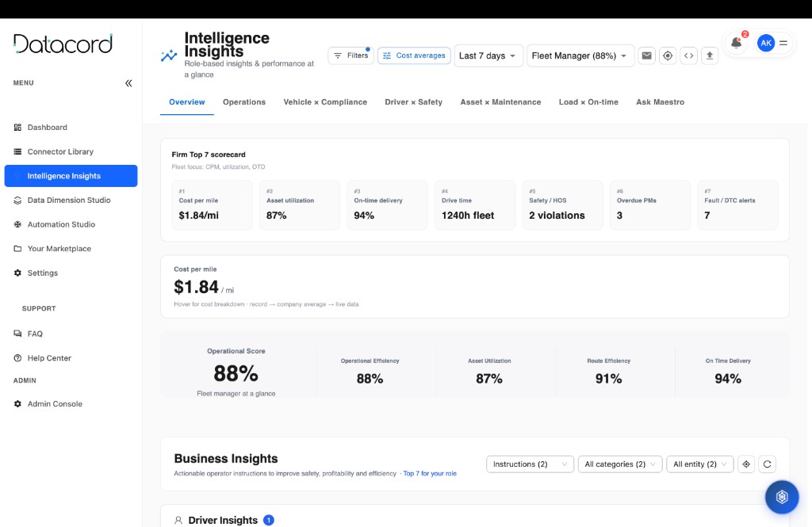Image resolution: width=812 pixels, height=527 pixels.
Task: Click the AK user avatar
Action: click(x=766, y=44)
